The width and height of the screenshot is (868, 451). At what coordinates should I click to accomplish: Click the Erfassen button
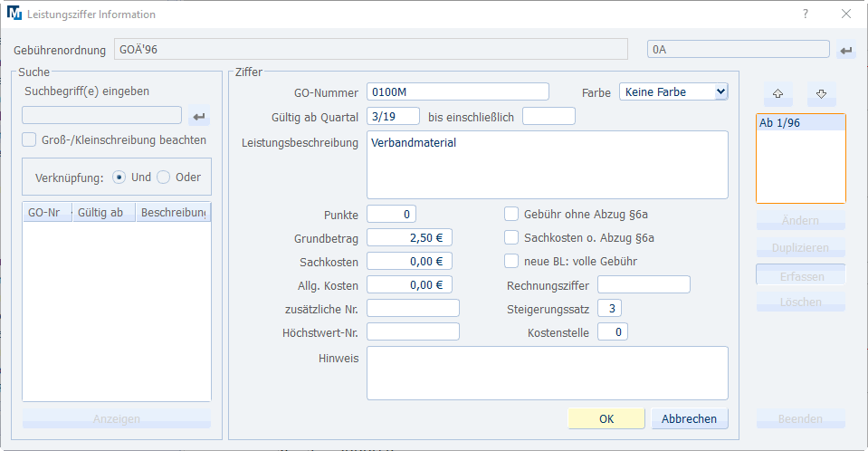800,275
